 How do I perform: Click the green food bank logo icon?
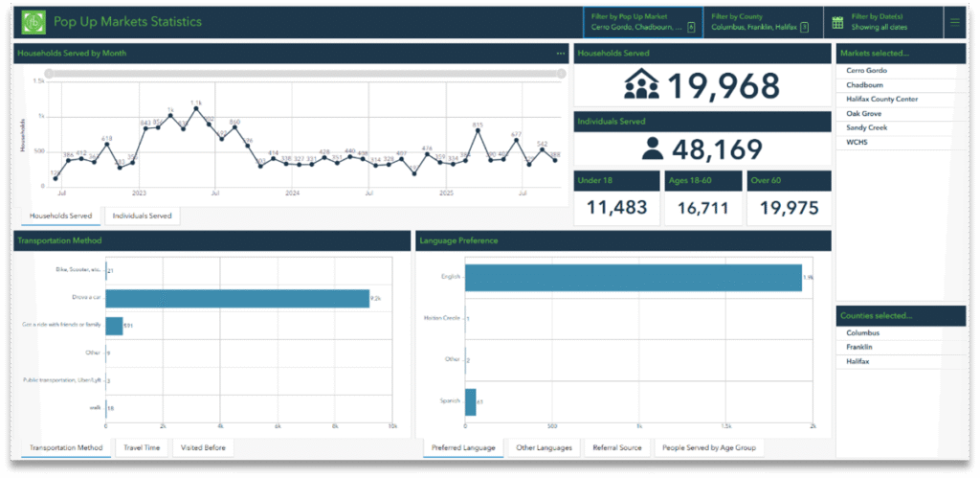(33, 22)
